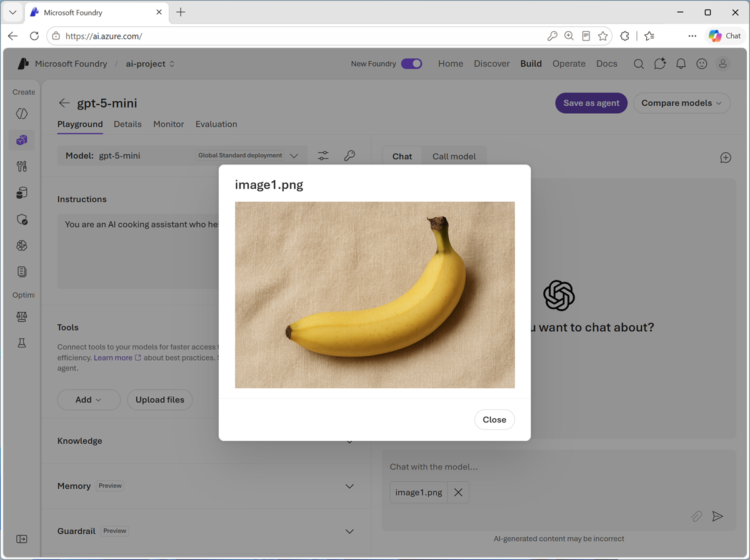Open the brain icon in left sidebar
750x560 pixels.
tap(22, 246)
